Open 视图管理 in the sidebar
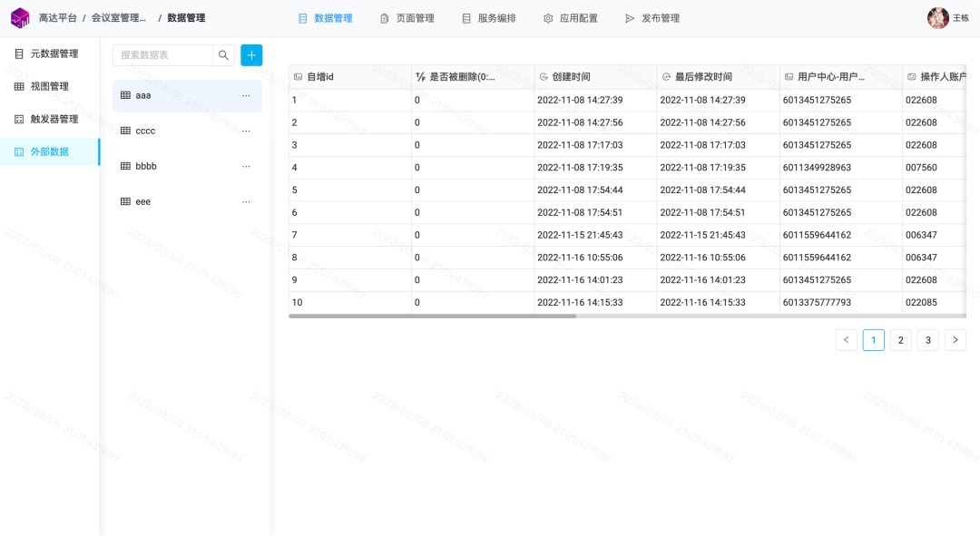 coord(50,86)
